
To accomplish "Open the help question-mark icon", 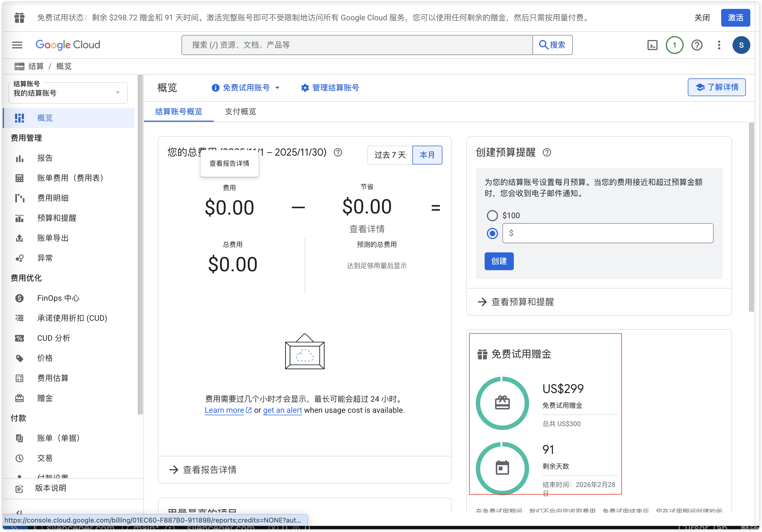I will tap(697, 45).
